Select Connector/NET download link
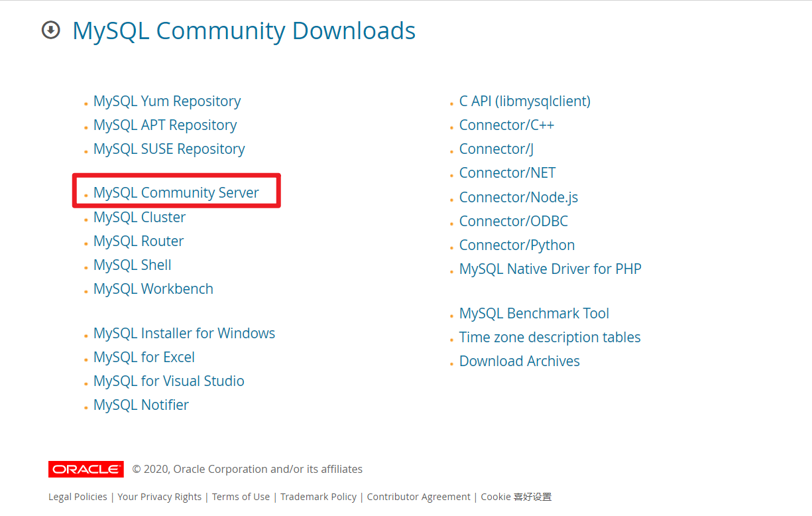The image size is (812, 516). click(507, 173)
